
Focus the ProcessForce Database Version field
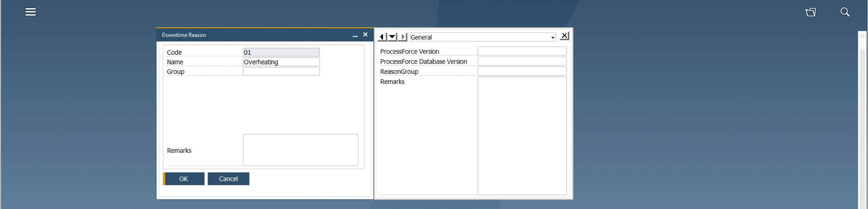click(522, 61)
